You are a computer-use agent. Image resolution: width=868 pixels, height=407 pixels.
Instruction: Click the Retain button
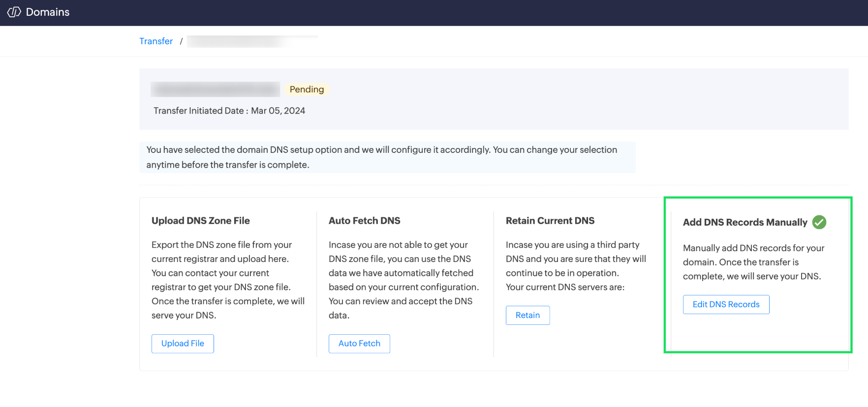click(x=527, y=316)
